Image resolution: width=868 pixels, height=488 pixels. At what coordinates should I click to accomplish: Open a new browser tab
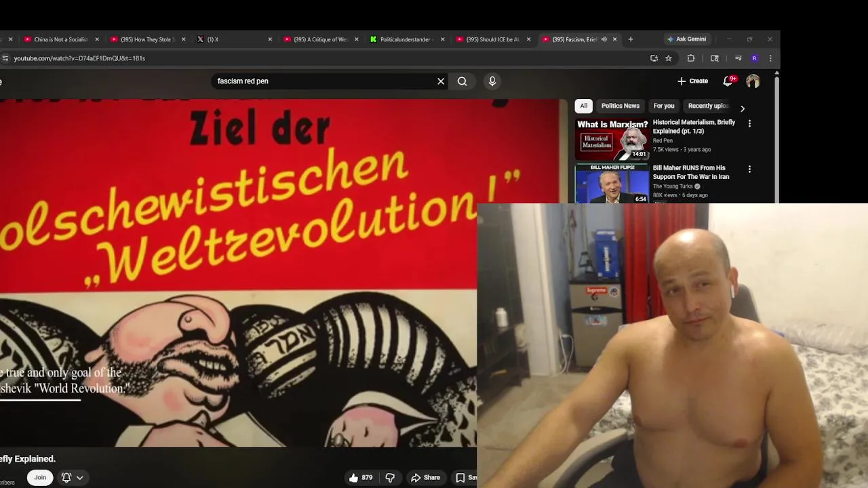point(631,39)
